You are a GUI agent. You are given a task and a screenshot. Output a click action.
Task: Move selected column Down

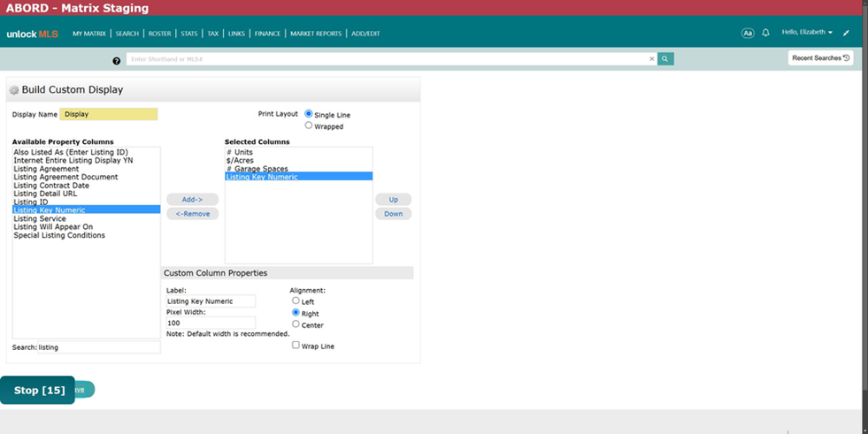pos(393,214)
